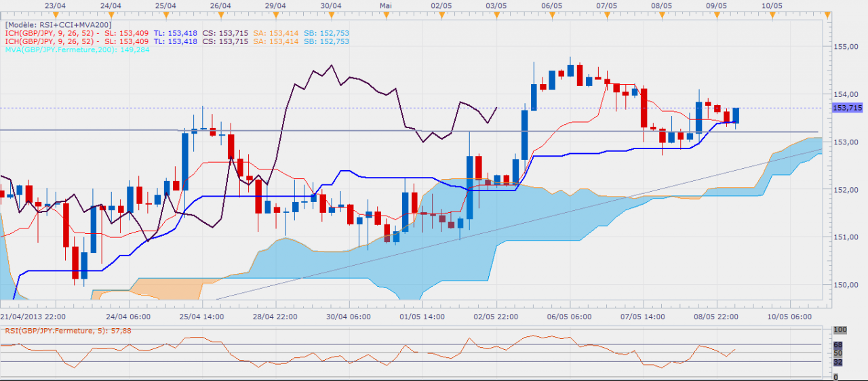The width and height of the screenshot is (868, 381).
Task: Click the '28/04 22:00' time axis label
Action: [x=275, y=316]
